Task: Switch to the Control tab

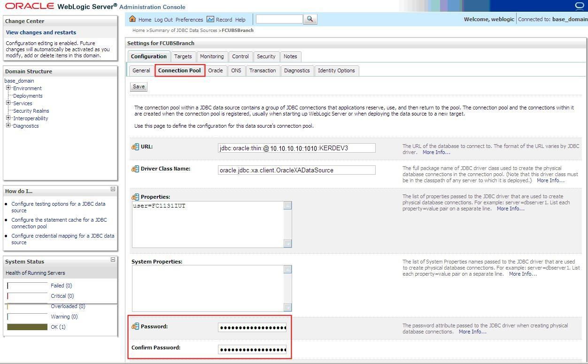Action: coord(240,56)
